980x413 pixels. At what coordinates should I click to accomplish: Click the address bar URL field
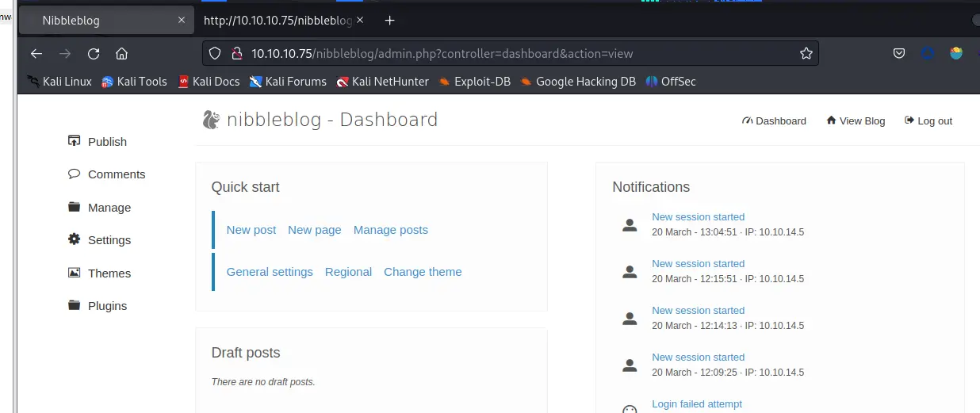pos(515,54)
